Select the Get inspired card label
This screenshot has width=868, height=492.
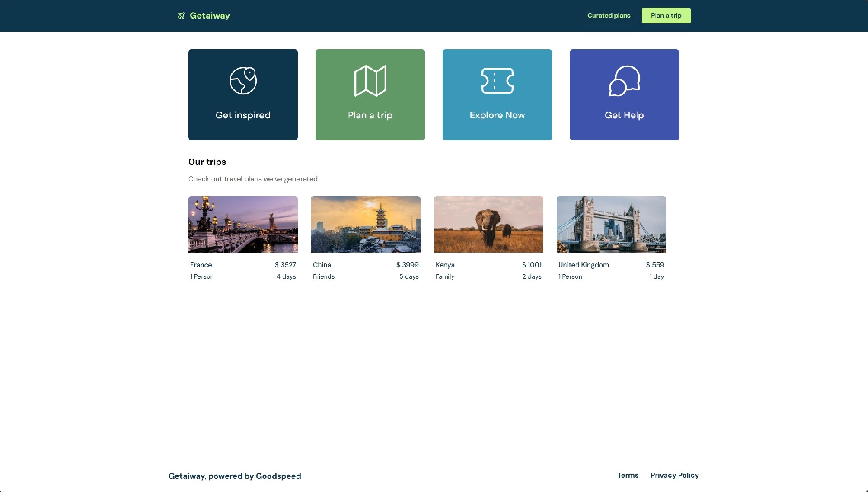click(243, 115)
